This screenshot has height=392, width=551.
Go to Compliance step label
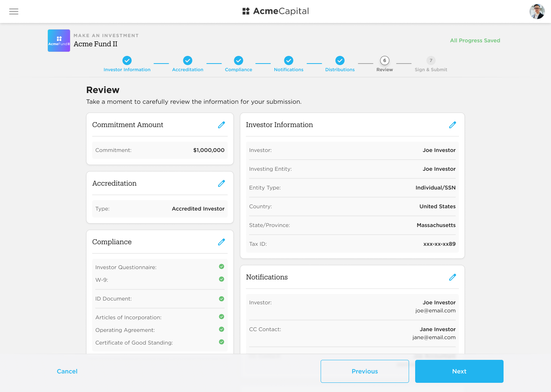click(x=238, y=70)
